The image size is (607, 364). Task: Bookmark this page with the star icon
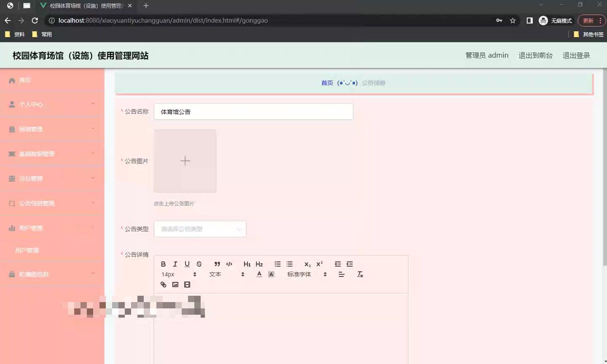(513, 21)
